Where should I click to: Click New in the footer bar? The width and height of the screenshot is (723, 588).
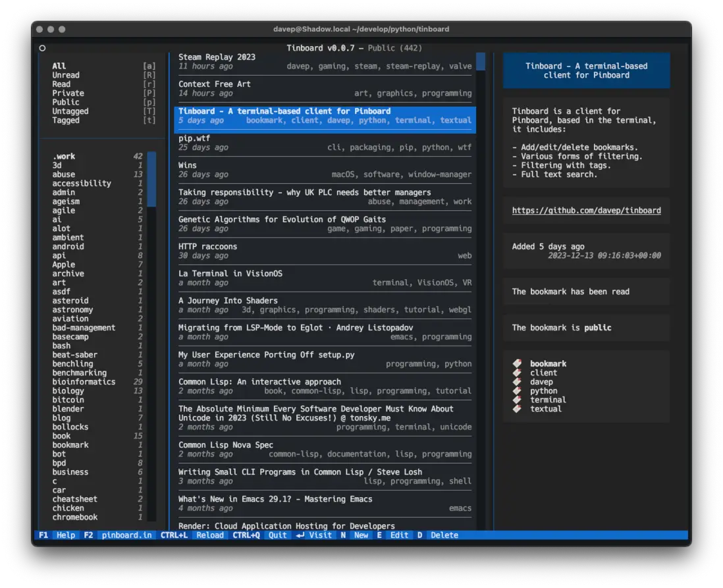click(x=361, y=535)
